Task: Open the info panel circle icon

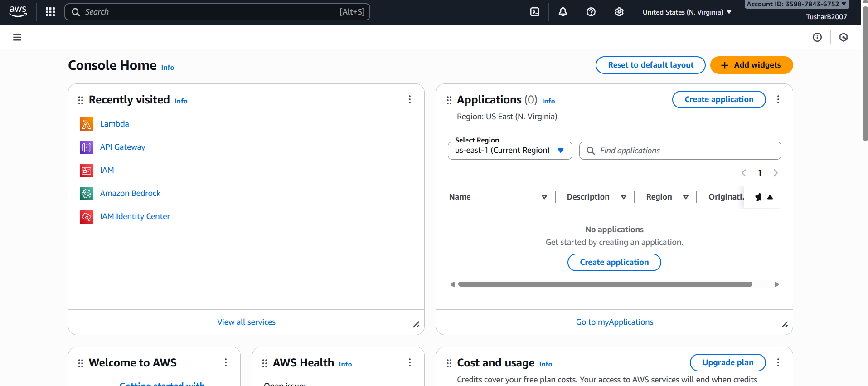Action: (x=817, y=37)
